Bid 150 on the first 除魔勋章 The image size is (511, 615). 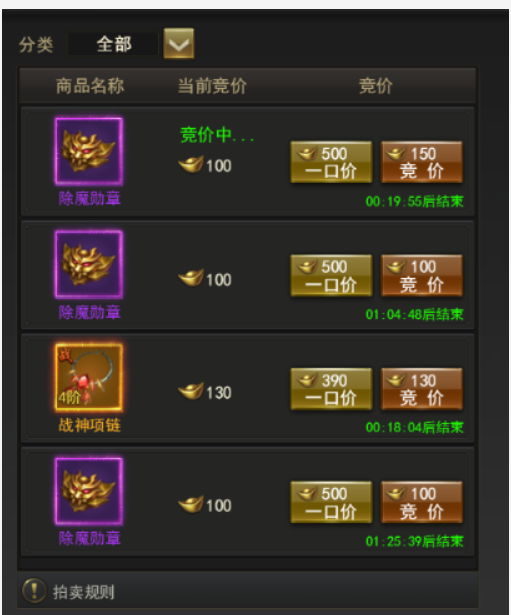422,162
